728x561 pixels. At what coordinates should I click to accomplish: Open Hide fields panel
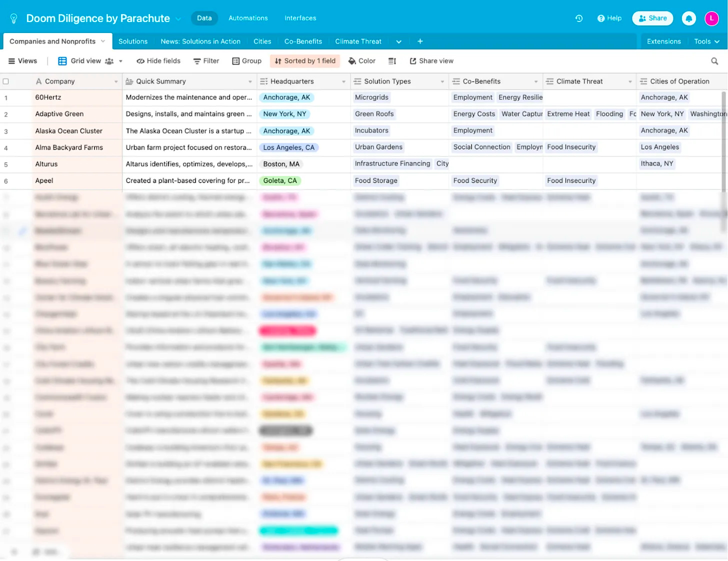[158, 61]
